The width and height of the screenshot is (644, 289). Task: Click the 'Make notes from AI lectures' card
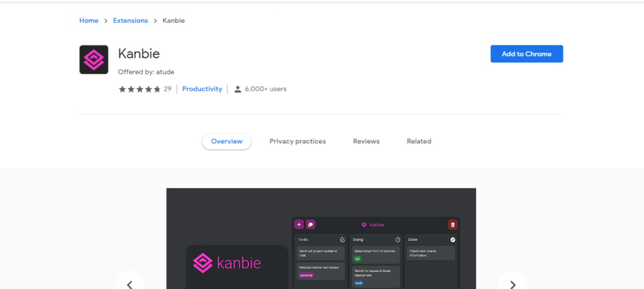click(376, 255)
